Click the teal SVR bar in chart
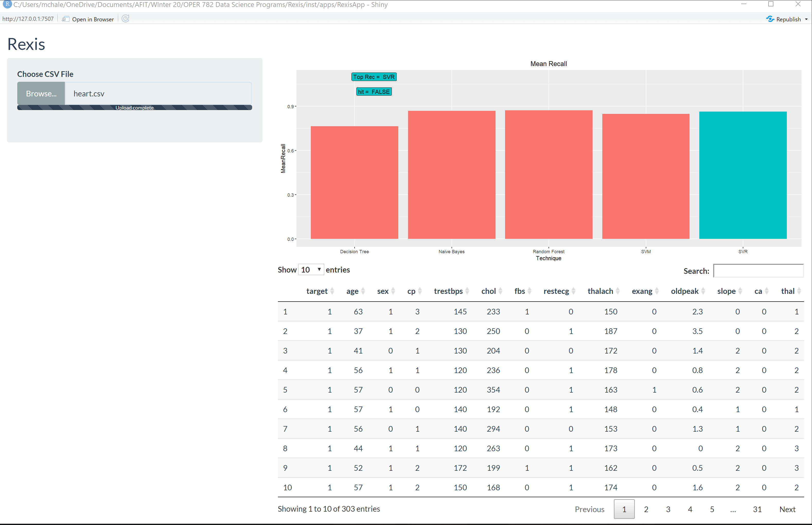The height and width of the screenshot is (525, 812). [x=743, y=175]
